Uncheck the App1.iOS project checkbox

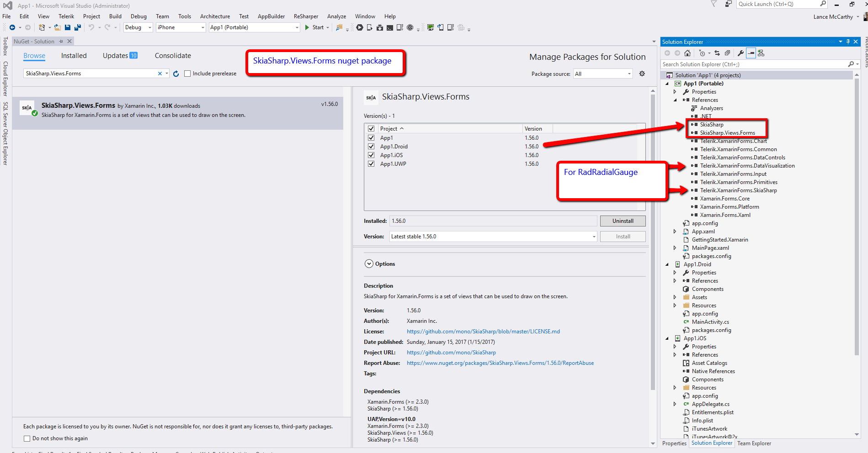pyautogui.click(x=371, y=155)
